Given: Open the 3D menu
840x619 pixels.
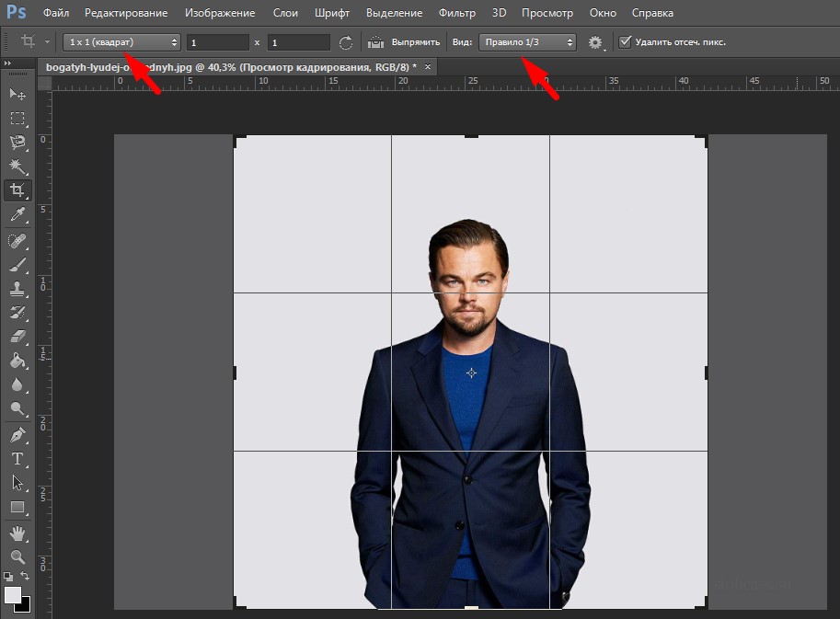Looking at the screenshot, I should 500,12.
